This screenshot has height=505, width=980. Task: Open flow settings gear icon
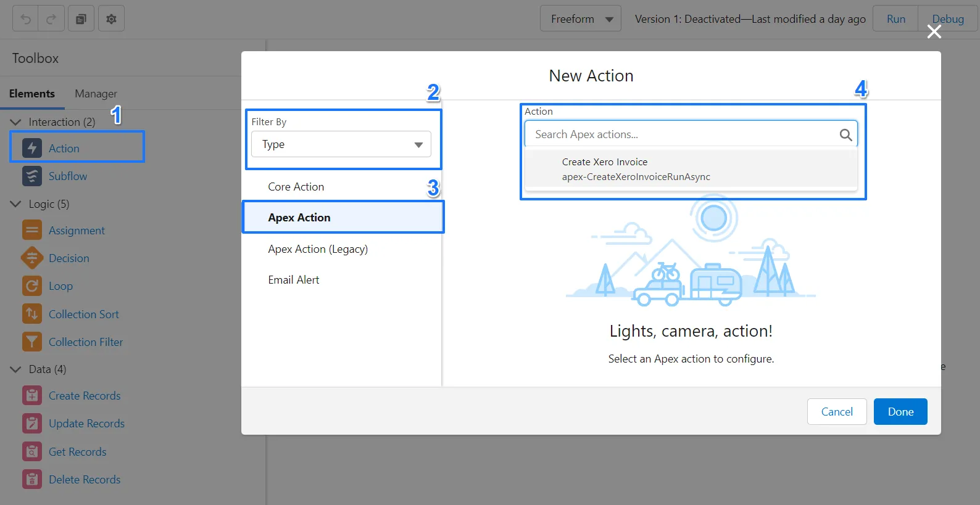pos(111,18)
